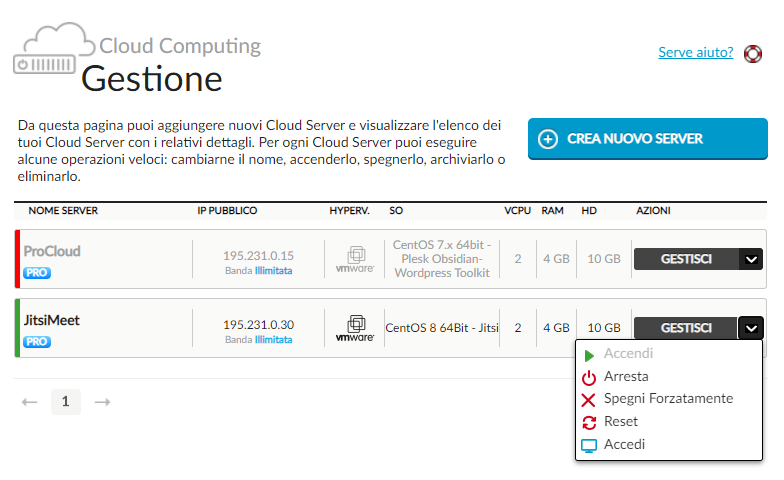
Task: Go to the next page arrow
Action: click(x=102, y=402)
